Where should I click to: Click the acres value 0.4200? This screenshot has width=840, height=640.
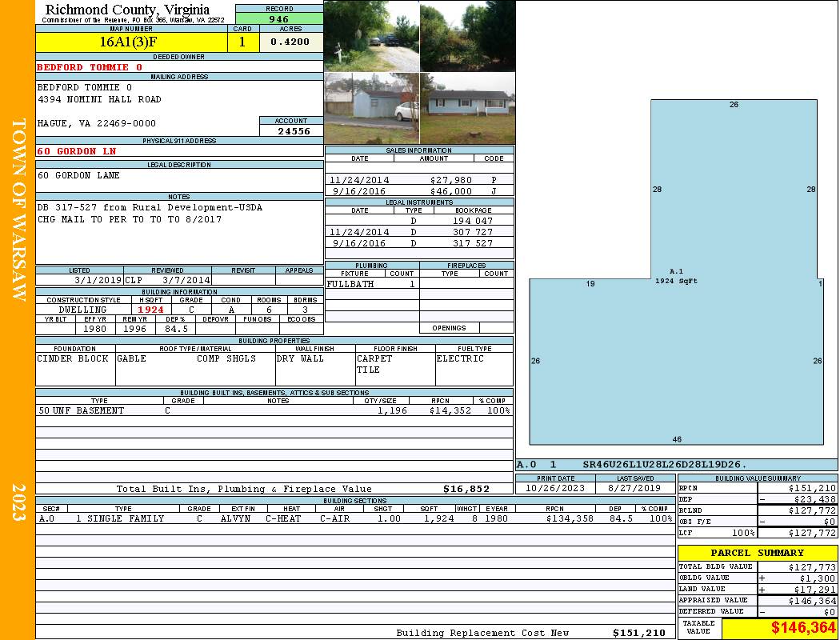(290, 42)
